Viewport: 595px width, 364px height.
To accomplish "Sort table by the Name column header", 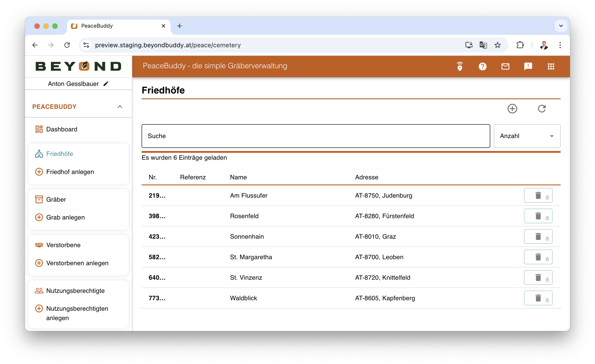I will click(x=238, y=177).
